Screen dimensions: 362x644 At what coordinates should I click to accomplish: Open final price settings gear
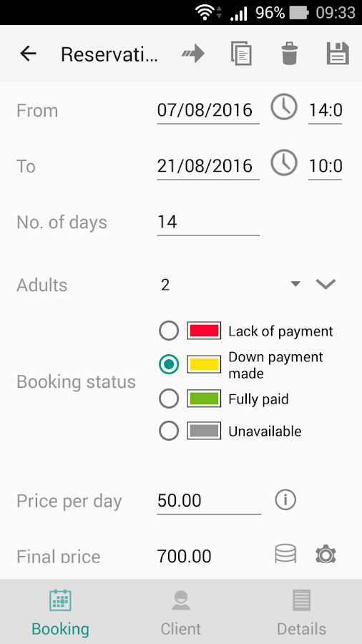(x=326, y=555)
